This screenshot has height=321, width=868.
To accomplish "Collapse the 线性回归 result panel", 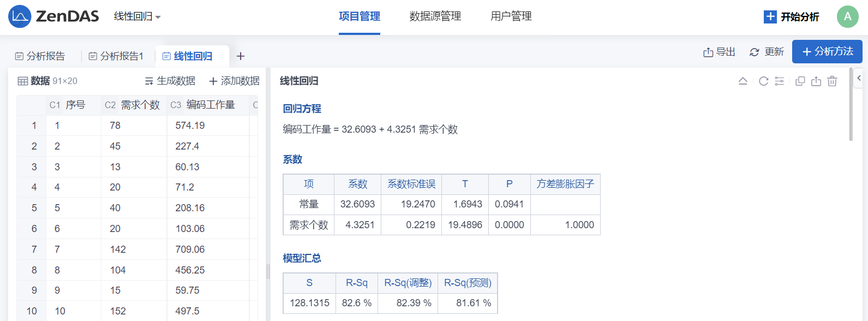I will click(743, 81).
